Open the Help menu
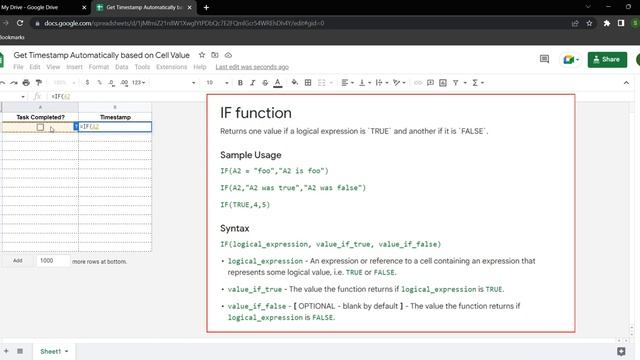640x360 pixels. click(200, 67)
